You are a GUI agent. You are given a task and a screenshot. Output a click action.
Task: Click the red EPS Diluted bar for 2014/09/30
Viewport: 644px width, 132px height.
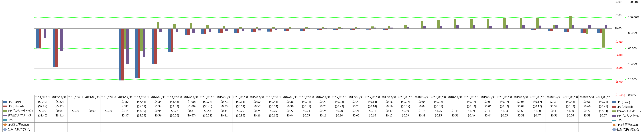click(x=172, y=40)
